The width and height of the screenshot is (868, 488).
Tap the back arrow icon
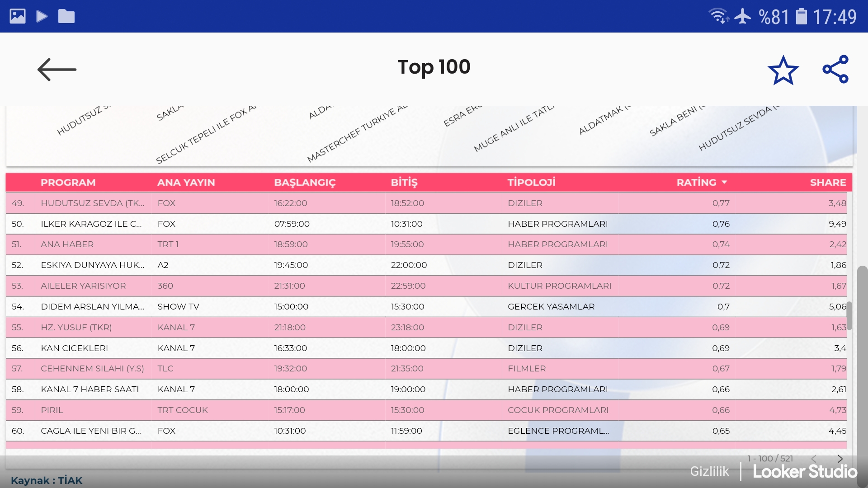pyautogui.click(x=57, y=70)
